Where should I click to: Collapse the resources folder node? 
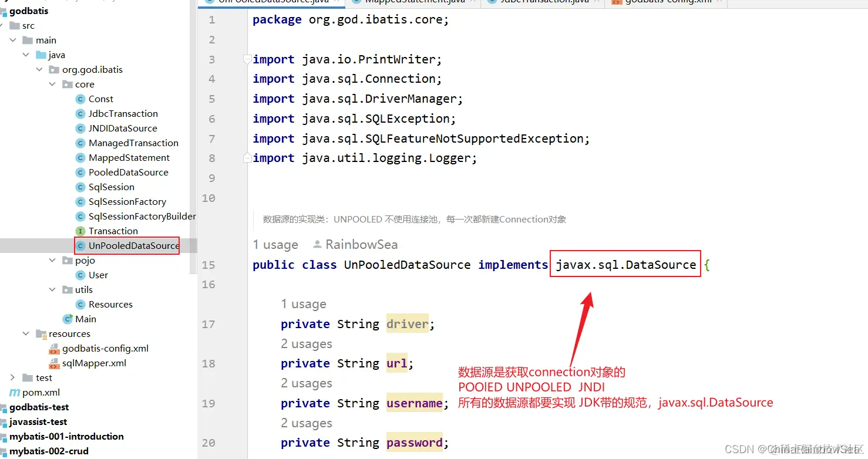click(x=26, y=334)
